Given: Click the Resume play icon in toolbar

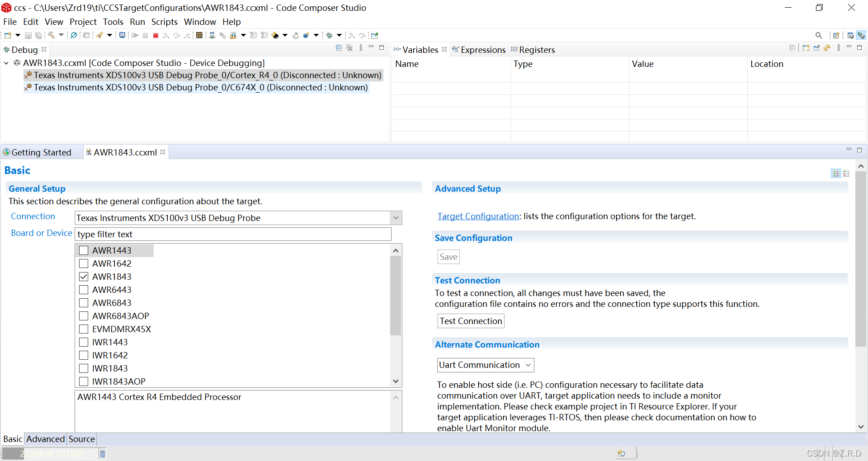Looking at the screenshot, I should tap(135, 35).
